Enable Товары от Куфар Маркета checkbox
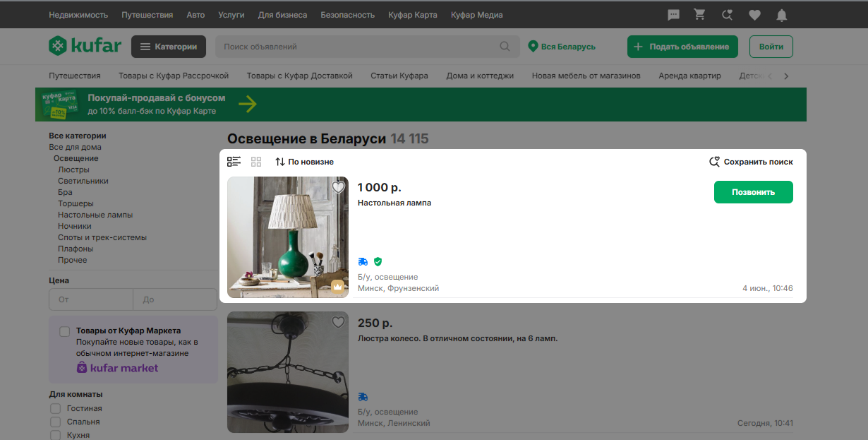 point(65,331)
